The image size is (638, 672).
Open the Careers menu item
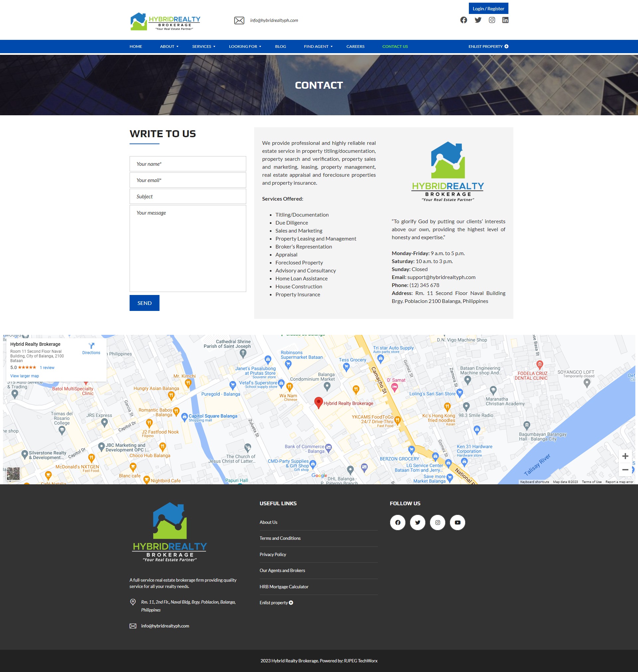point(355,47)
